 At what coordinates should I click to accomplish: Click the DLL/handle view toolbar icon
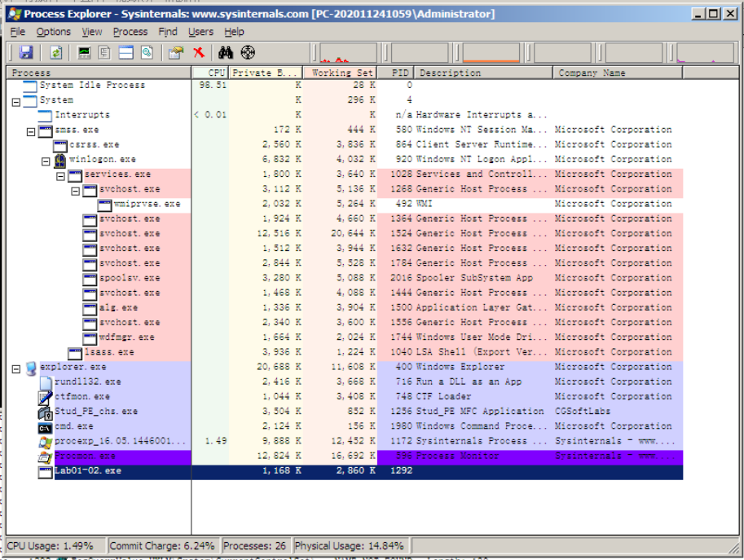[x=147, y=52]
